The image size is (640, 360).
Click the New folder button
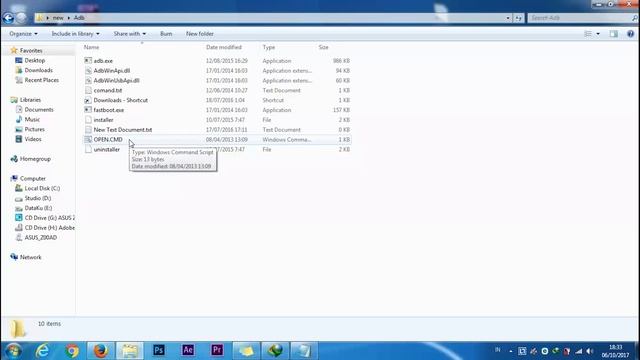pyautogui.click(x=200, y=34)
